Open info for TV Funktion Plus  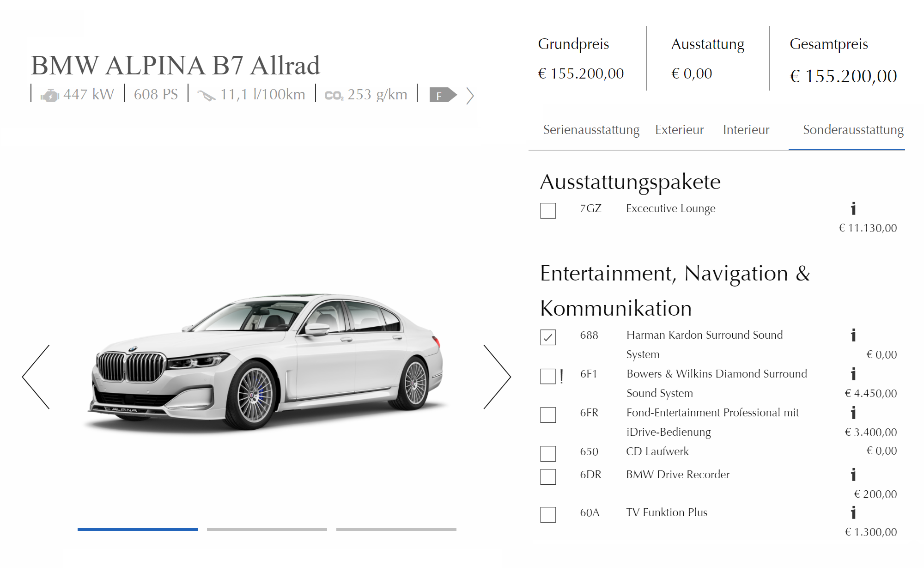[853, 512]
